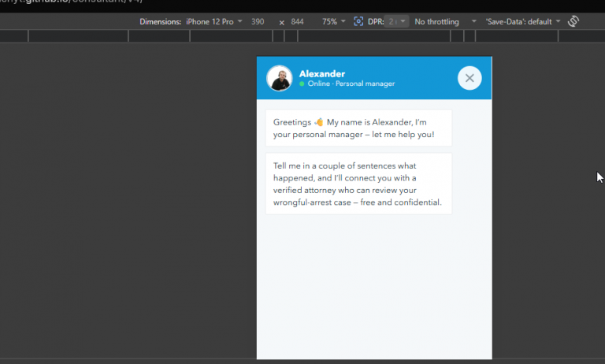Click the Greetings message bubble
Image resolution: width=605 pixels, height=364 pixels.
[358, 128]
